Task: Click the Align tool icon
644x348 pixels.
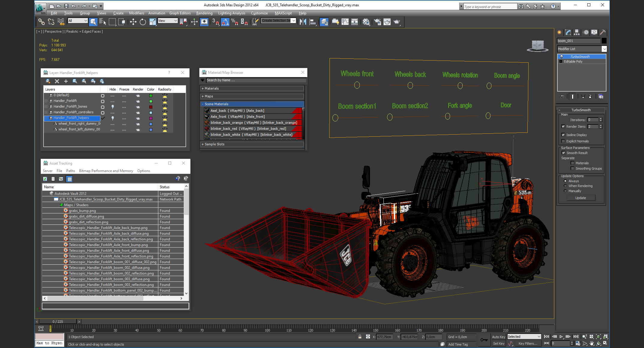Action: tap(313, 22)
